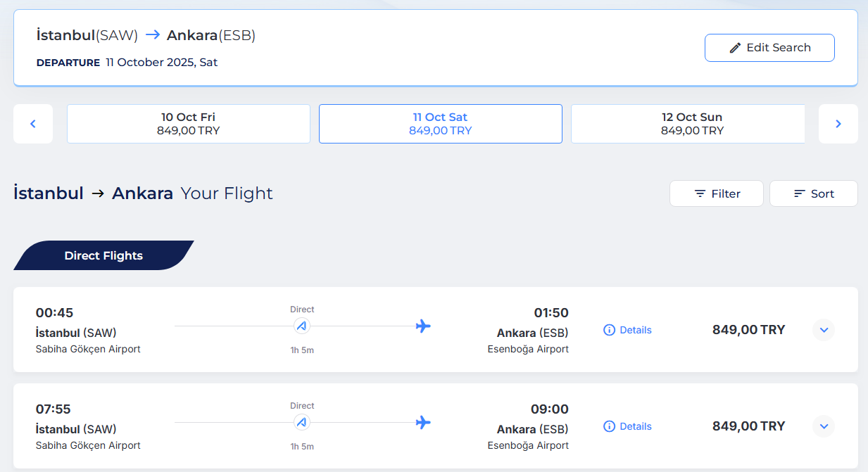Click the airplane icon on 07:55 flight

pos(423,422)
